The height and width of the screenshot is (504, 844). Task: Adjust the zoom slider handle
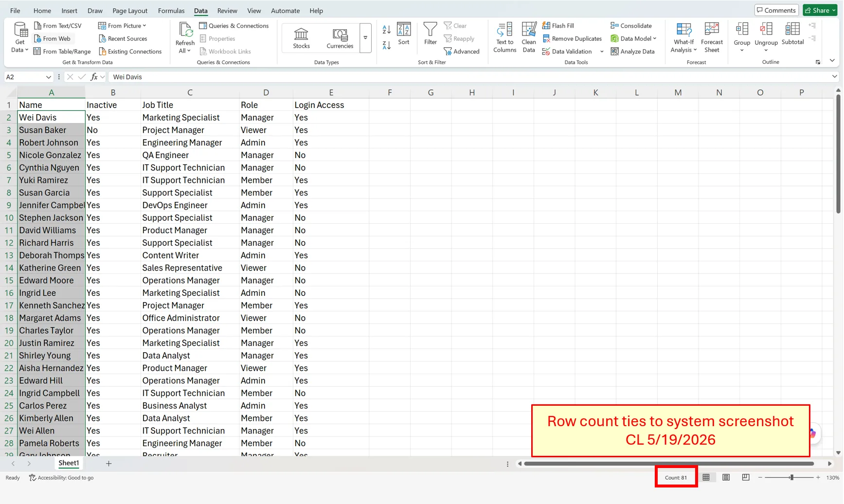pyautogui.click(x=791, y=478)
